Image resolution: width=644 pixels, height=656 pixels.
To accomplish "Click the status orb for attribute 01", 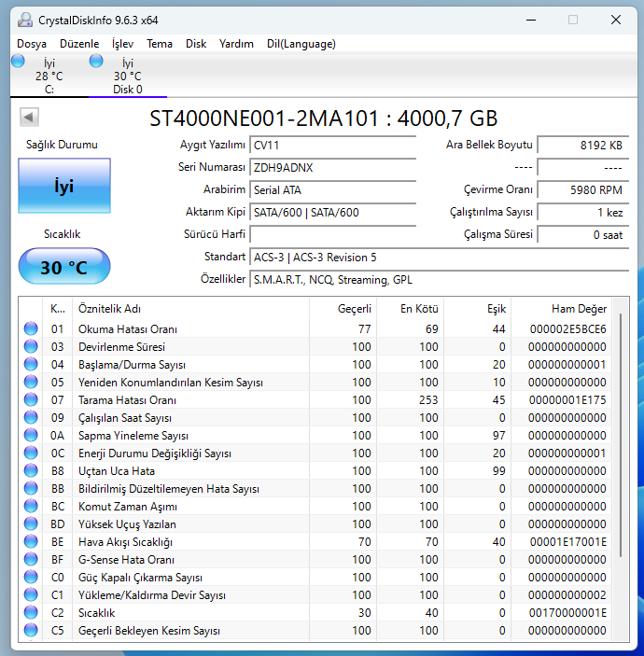I will pos(31,328).
